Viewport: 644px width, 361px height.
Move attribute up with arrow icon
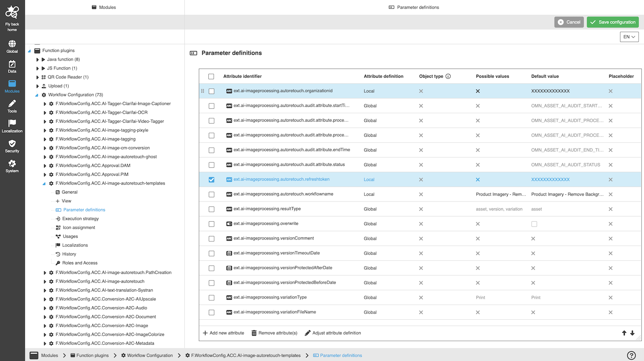624,333
